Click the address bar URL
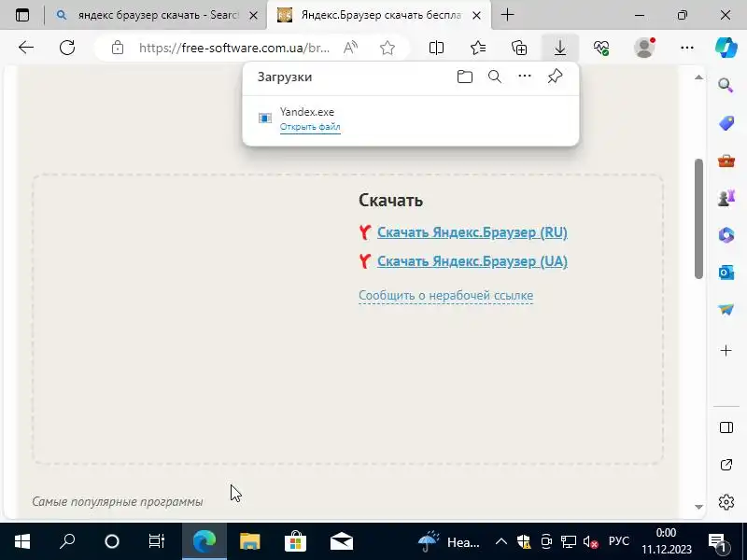Image resolution: width=747 pixels, height=560 pixels. (x=234, y=48)
